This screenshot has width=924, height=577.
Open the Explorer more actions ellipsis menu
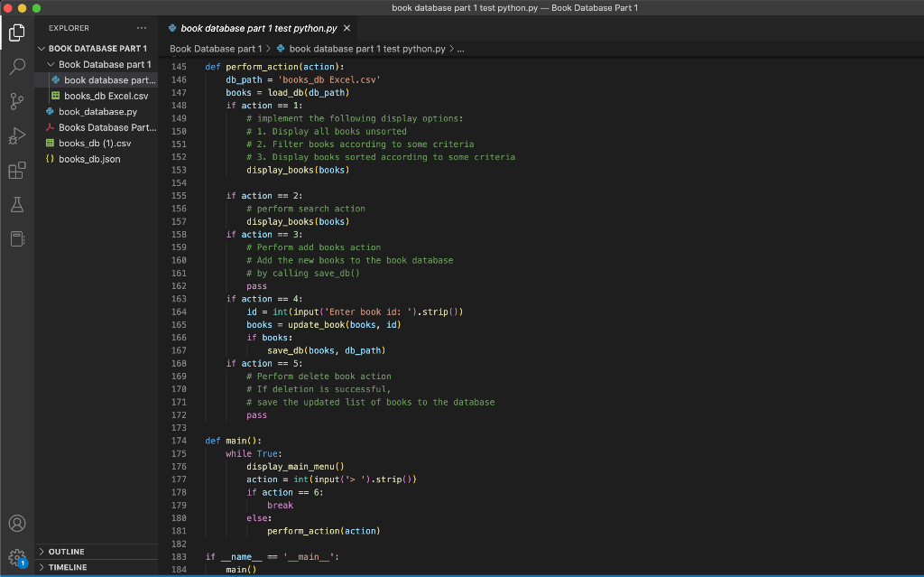click(140, 28)
